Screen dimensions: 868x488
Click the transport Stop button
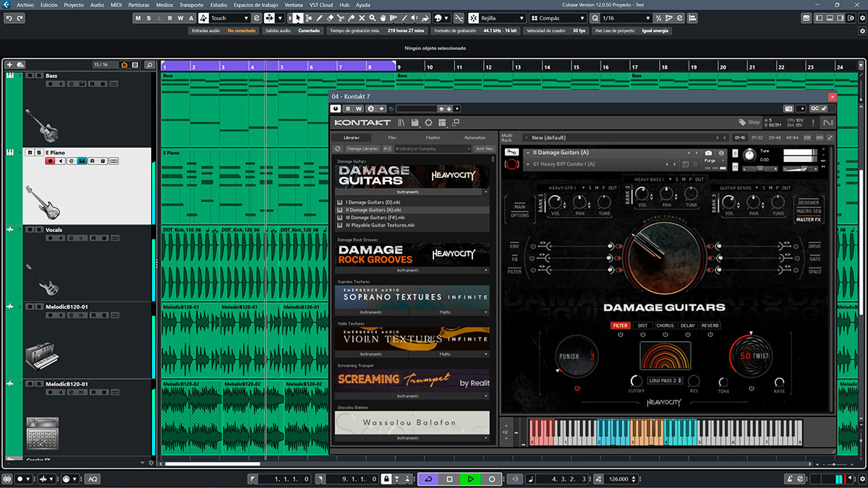point(449,479)
